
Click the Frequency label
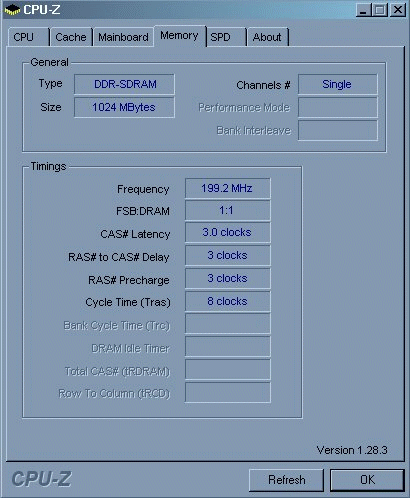(x=143, y=189)
